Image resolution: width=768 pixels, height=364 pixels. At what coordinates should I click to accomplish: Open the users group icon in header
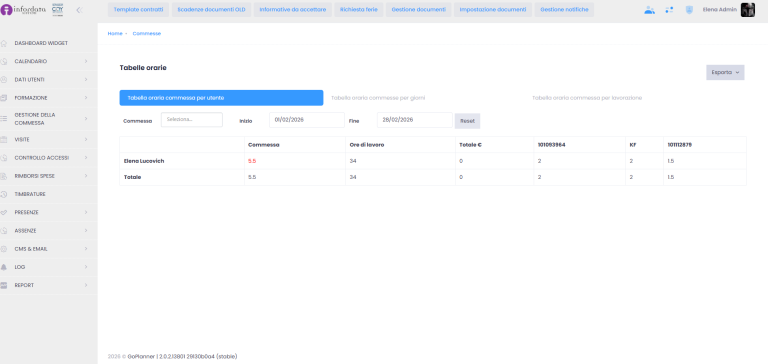pyautogui.click(x=649, y=10)
